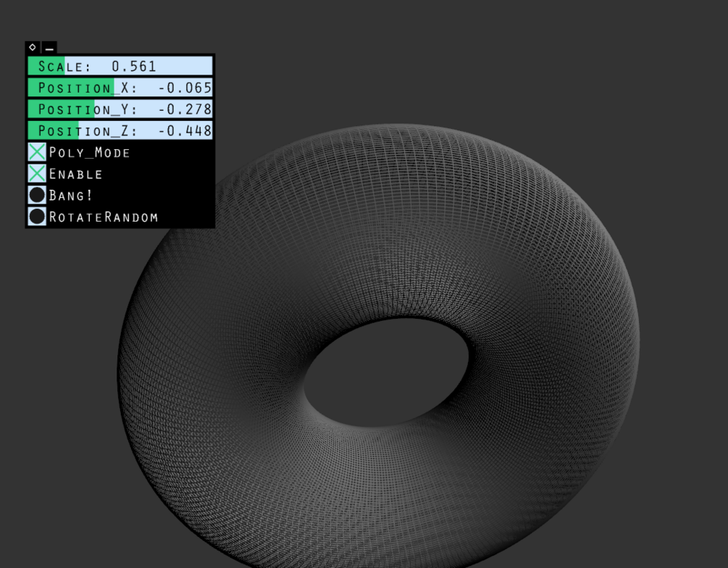This screenshot has width=728, height=568.
Task: Change the Position_Y slider
Action: [120, 109]
